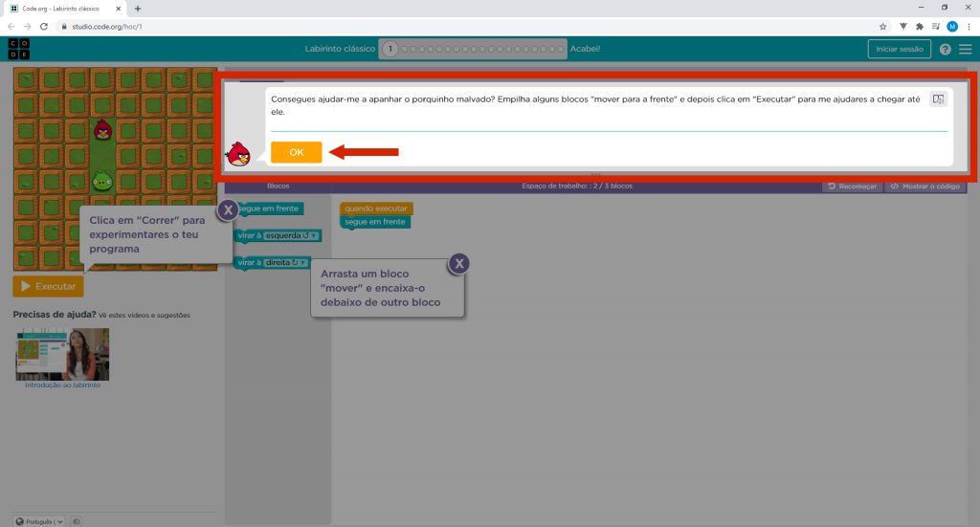The width and height of the screenshot is (980, 527).
Task: Select the toolbox "segue em frente" block
Action: [269, 209]
